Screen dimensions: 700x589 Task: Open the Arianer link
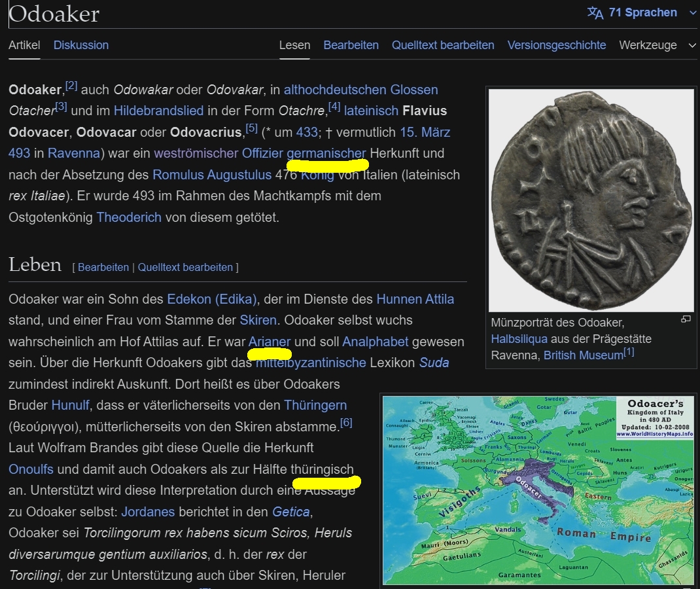[x=270, y=342]
